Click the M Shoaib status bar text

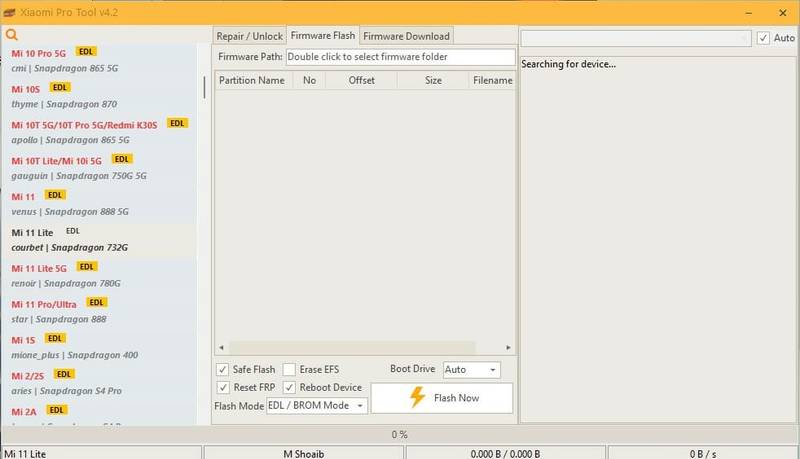pyautogui.click(x=304, y=453)
